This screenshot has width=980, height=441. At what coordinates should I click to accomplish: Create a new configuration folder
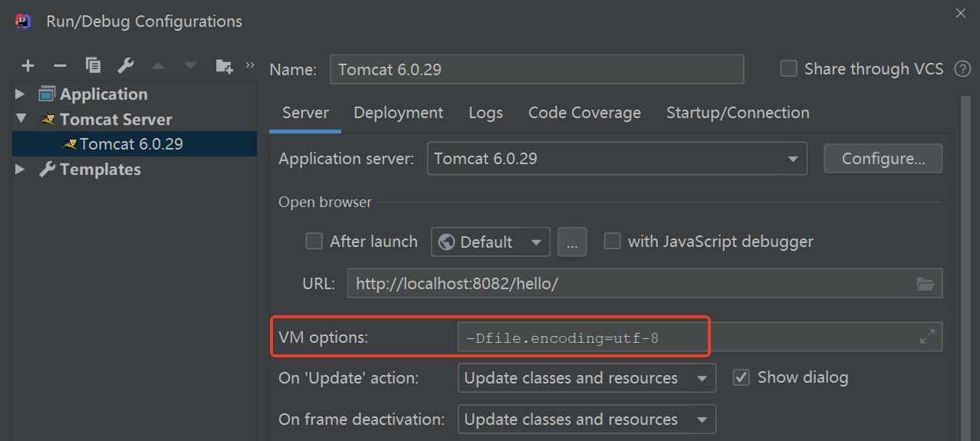tap(224, 66)
